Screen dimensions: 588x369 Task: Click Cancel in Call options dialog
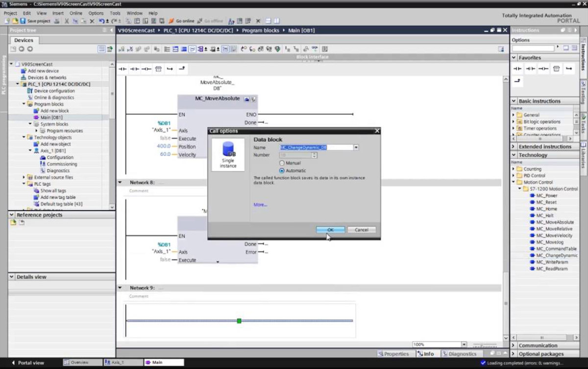click(x=361, y=230)
